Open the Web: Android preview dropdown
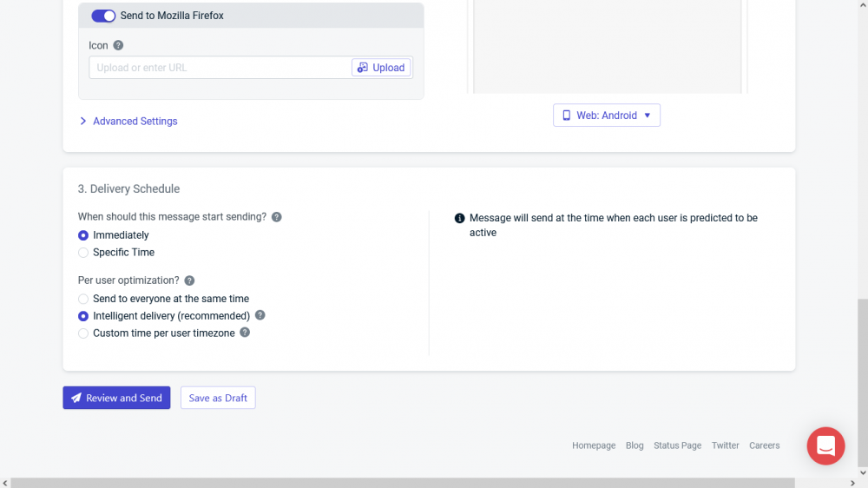868x488 pixels. pyautogui.click(x=606, y=115)
